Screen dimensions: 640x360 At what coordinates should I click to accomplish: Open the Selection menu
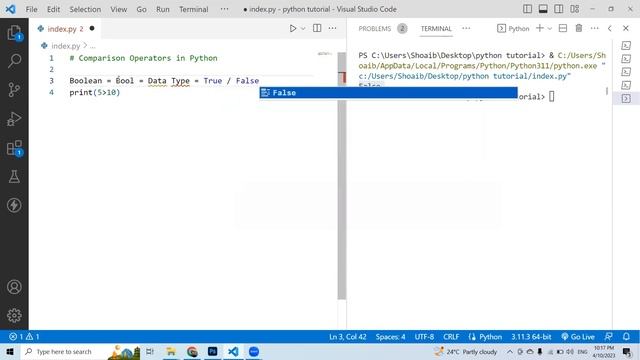click(85, 9)
